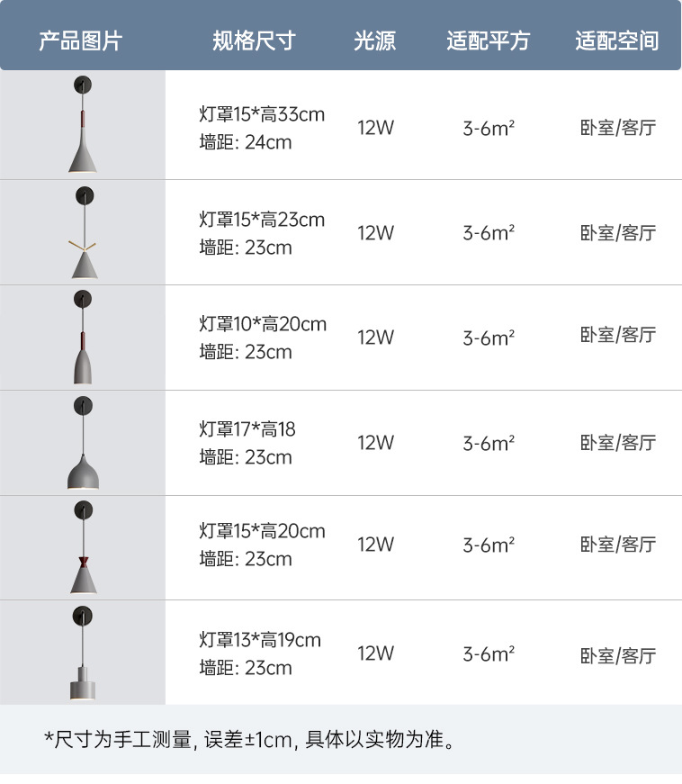The height and width of the screenshot is (784, 682).
Task: Select the lamp thumbnail with gold wings
Action: (x=84, y=232)
